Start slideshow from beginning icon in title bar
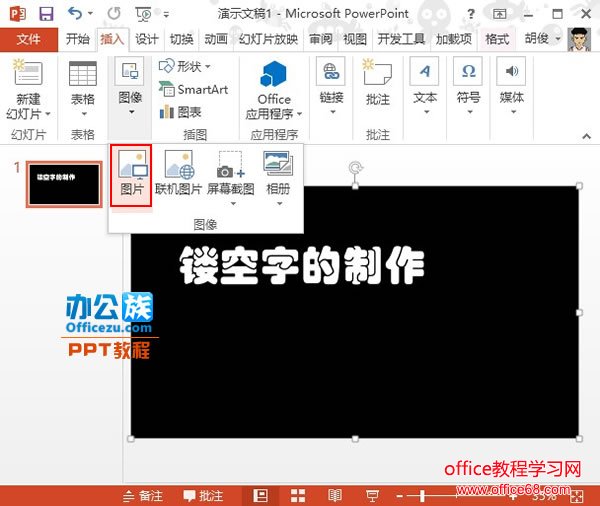Viewport: 600px width, 506px height. pyautogui.click(x=143, y=14)
